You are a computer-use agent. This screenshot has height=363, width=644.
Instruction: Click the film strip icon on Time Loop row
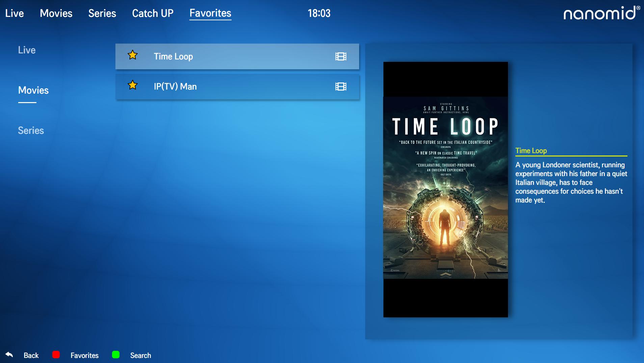(x=341, y=56)
